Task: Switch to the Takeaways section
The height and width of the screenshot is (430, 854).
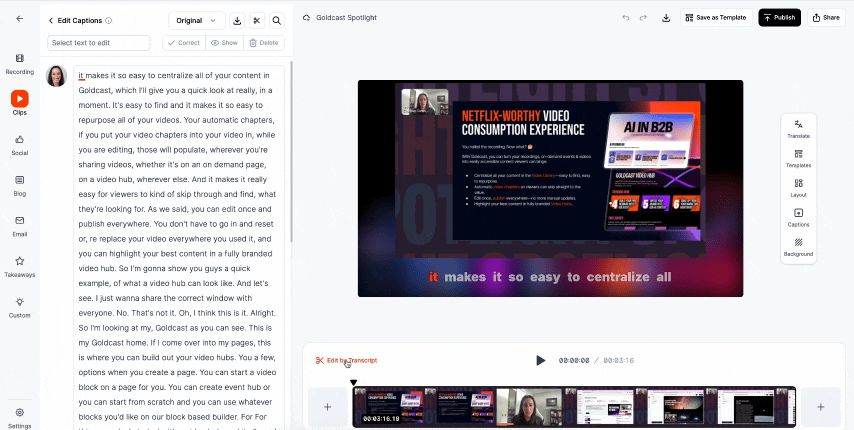Action: pos(20,266)
